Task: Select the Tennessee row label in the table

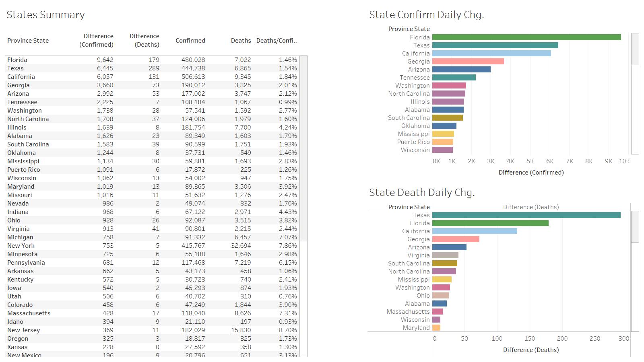Action: (22, 102)
